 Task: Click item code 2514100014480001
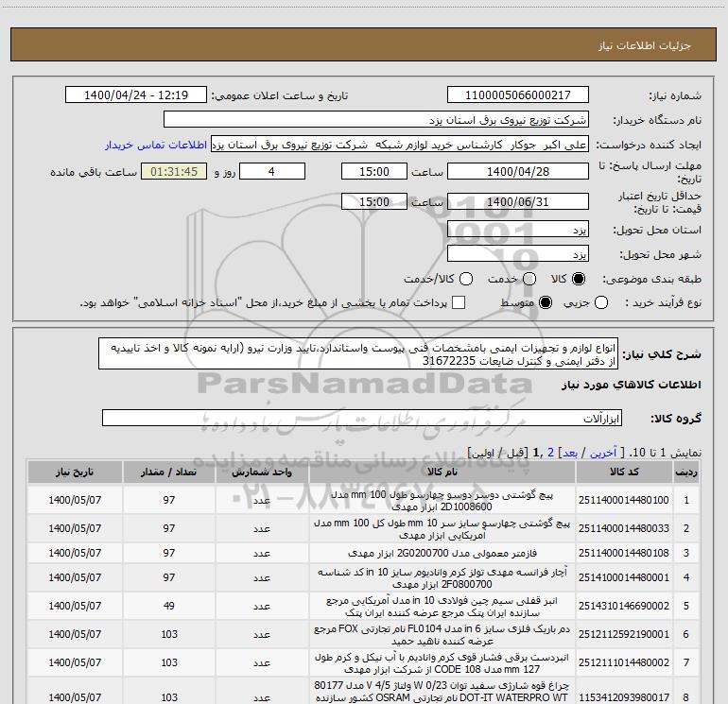(624, 577)
